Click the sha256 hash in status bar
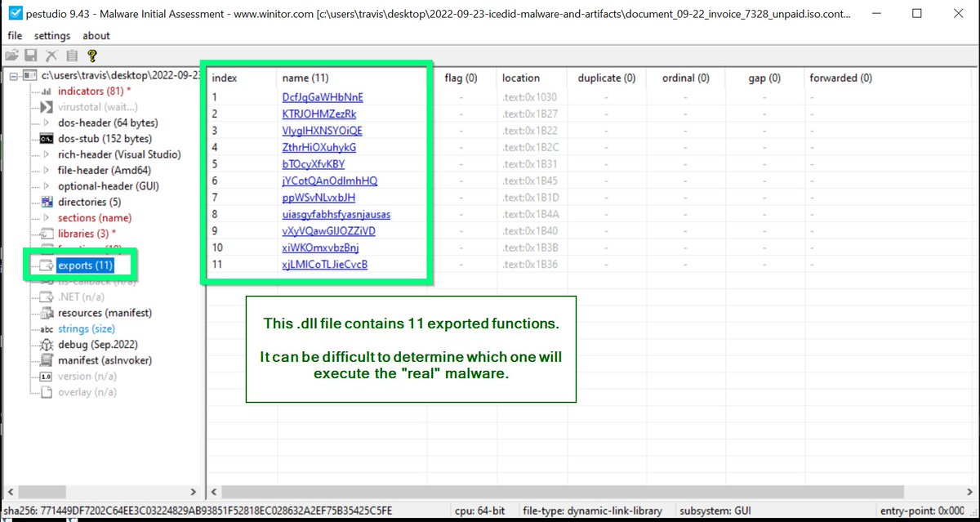980x522 pixels. [198, 511]
